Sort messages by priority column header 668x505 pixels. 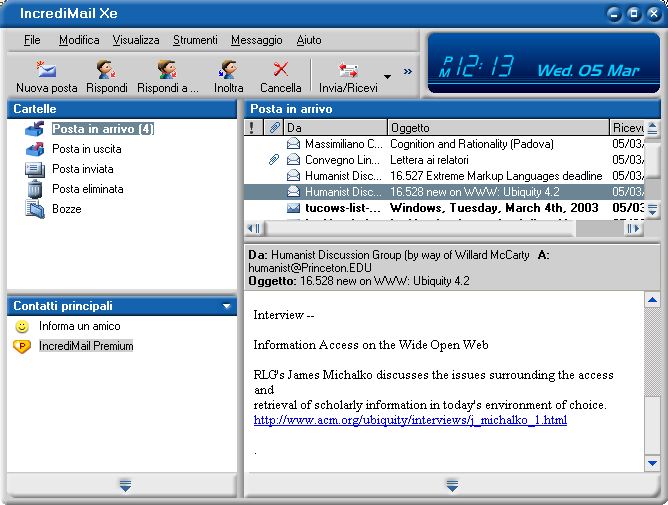253,127
